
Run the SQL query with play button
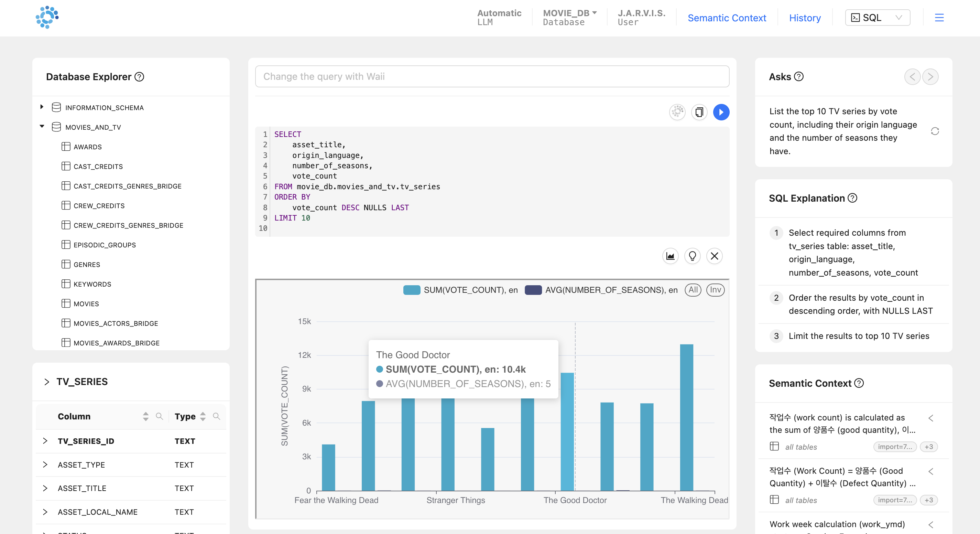[721, 112]
